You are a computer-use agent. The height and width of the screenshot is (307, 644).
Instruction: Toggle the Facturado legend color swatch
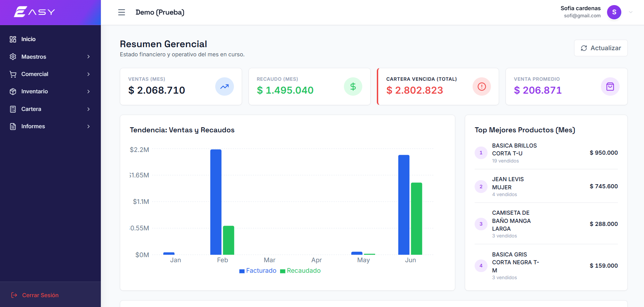pyautogui.click(x=242, y=271)
